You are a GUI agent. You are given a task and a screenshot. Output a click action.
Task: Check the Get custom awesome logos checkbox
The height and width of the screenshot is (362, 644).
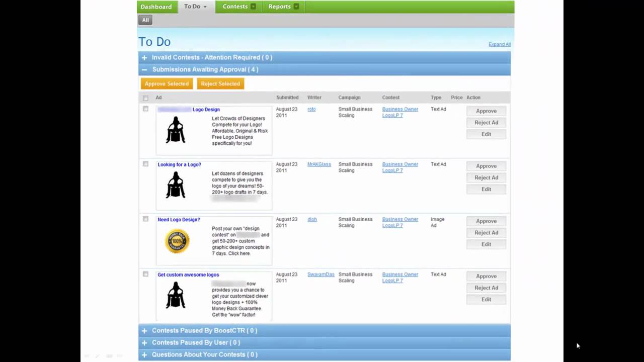tap(145, 274)
